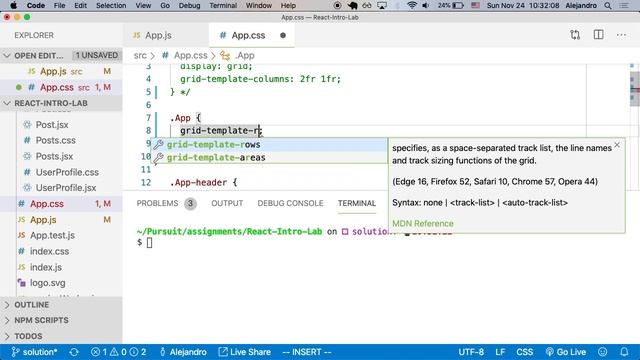Open the MDN Reference link
Image resolution: width=640 pixels, height=360 pixels.
click(x=422, y=223)
